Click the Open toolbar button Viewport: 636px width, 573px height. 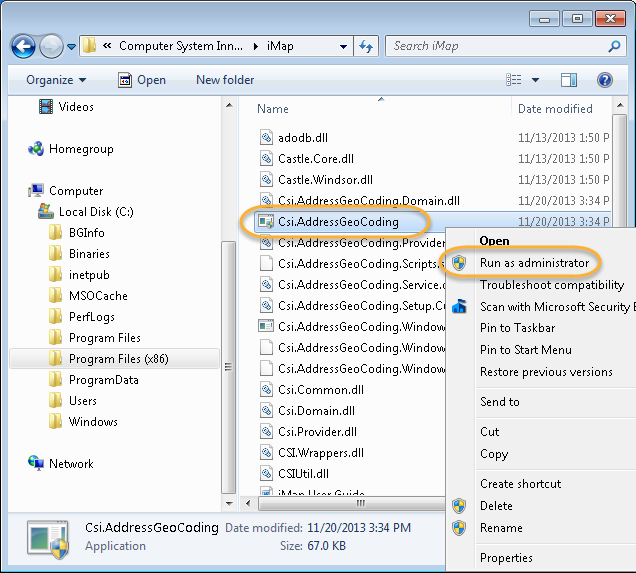point(141,80)
